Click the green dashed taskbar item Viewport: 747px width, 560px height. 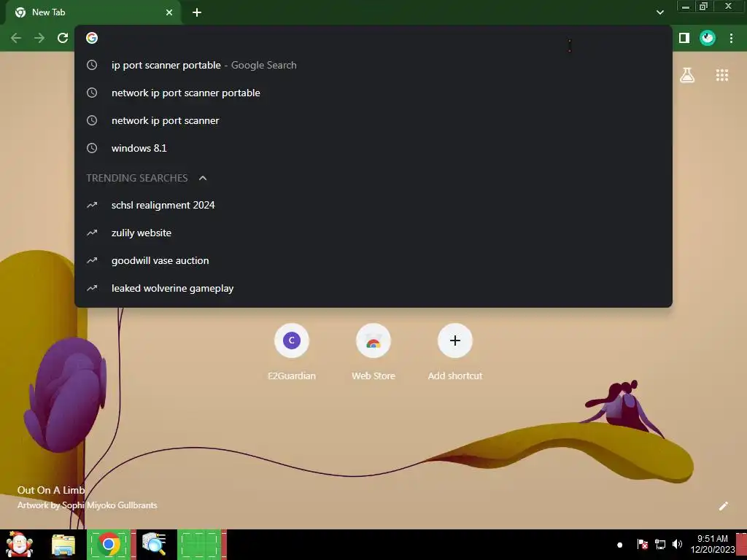coord(201,545)
